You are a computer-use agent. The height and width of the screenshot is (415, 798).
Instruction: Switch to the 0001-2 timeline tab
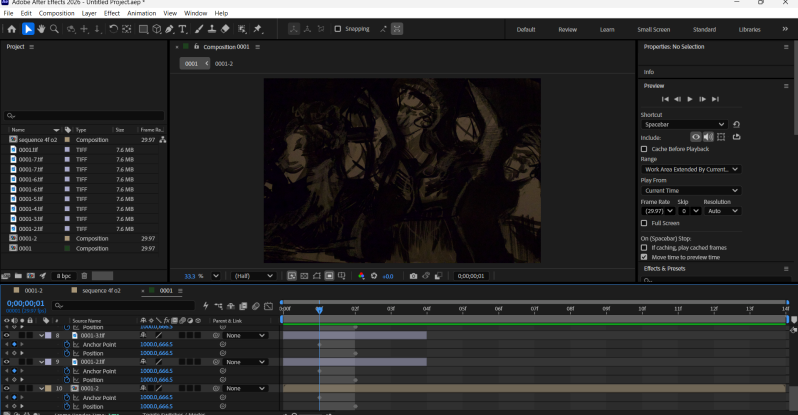click(34, 291)
